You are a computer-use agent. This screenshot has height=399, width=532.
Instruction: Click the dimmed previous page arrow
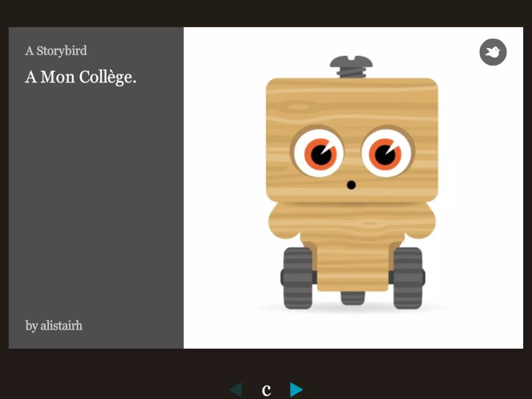[236, 389]
